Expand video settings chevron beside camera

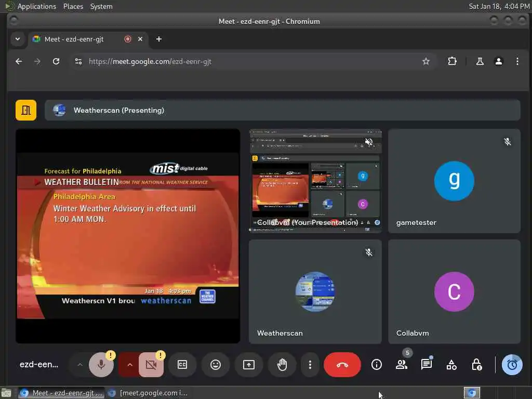(x=129, y=365)
